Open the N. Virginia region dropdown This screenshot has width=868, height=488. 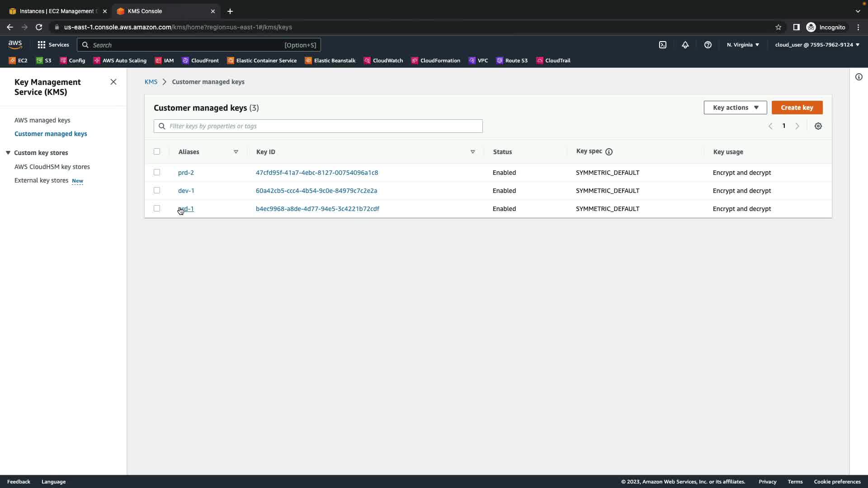pos(743,45)
